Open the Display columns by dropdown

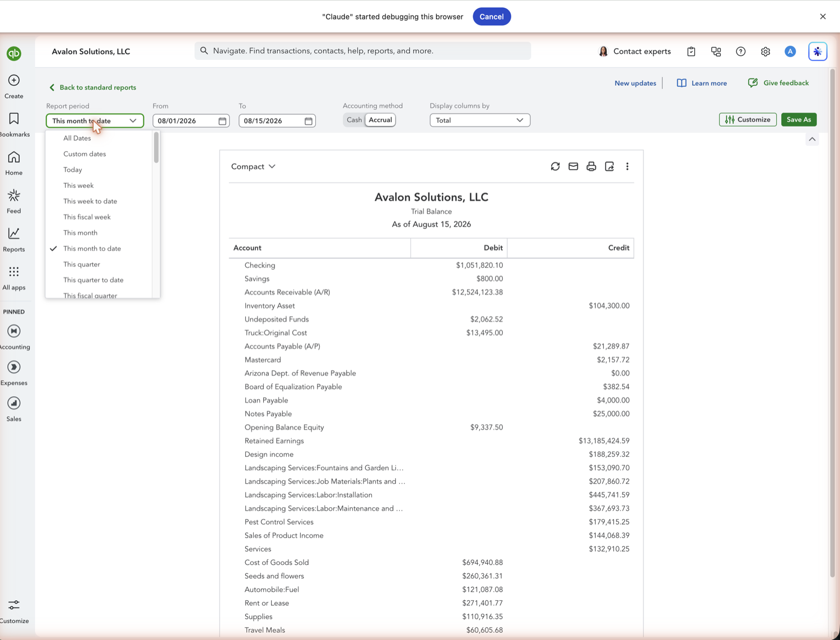click(480, 120)
